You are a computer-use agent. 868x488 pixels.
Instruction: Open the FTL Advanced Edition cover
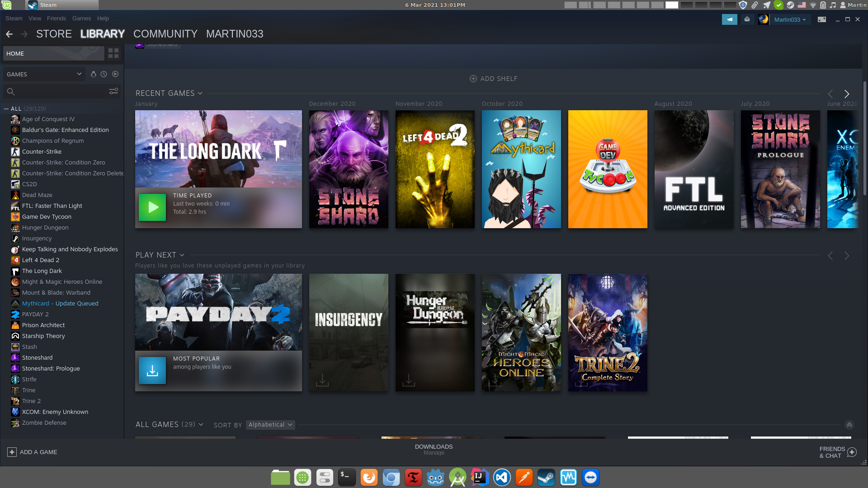point(694,169)
